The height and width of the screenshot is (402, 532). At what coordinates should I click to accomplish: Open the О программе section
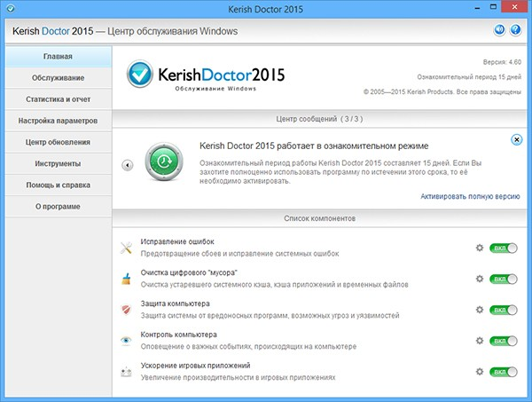point(59,206)
